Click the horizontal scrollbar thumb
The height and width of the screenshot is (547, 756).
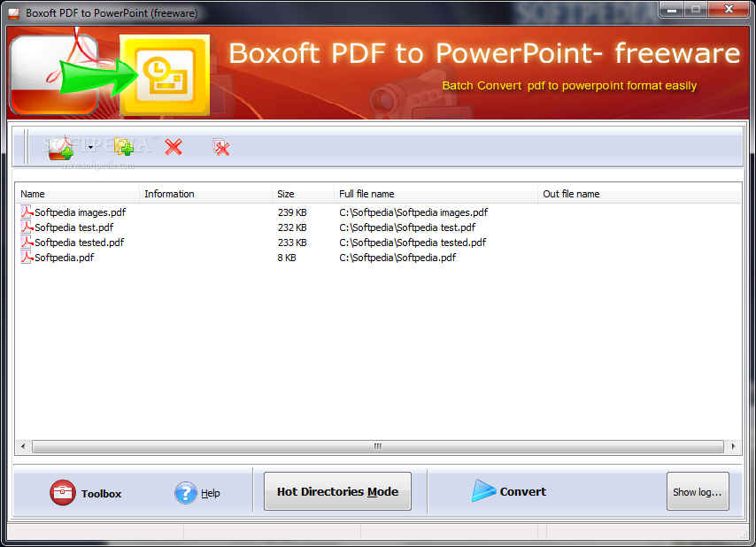377,446
